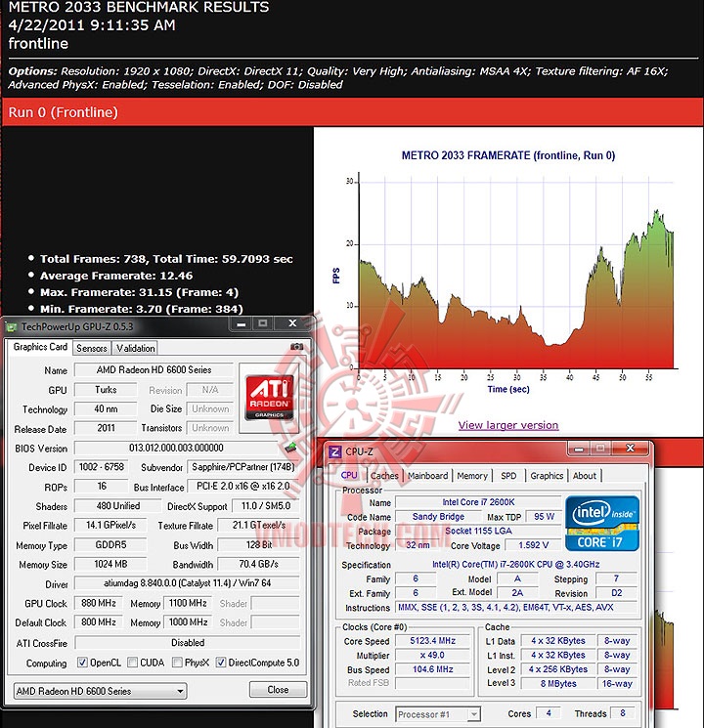The width and height of the screenshot is (704, 728).
Task: Click the BIOS Version value 013.012.000.003.000000
Action: 176,448
